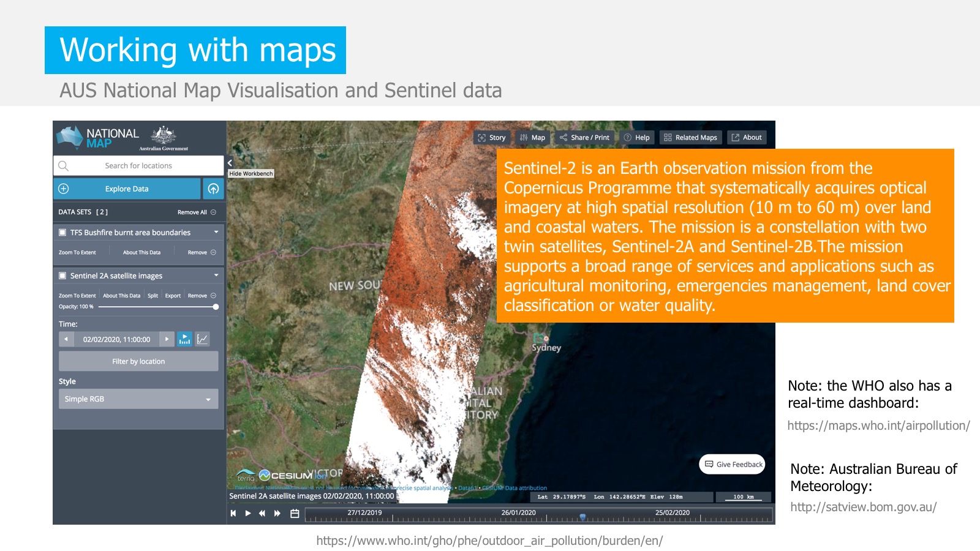Screen dimensions: 980x551
Task: Click the upload data arrow icon
Action: tap(213, 189)
